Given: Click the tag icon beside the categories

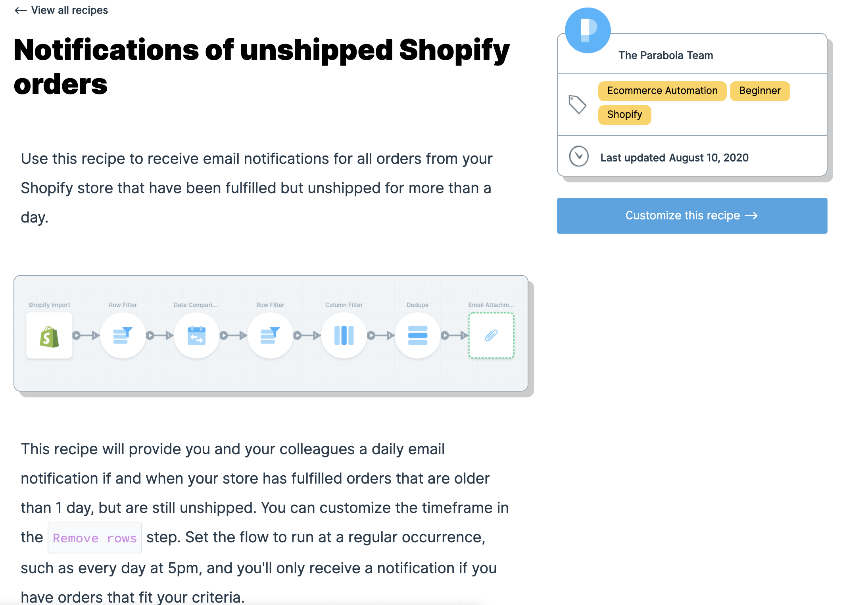Looking at the screenshot, I should tap(577, 104).
